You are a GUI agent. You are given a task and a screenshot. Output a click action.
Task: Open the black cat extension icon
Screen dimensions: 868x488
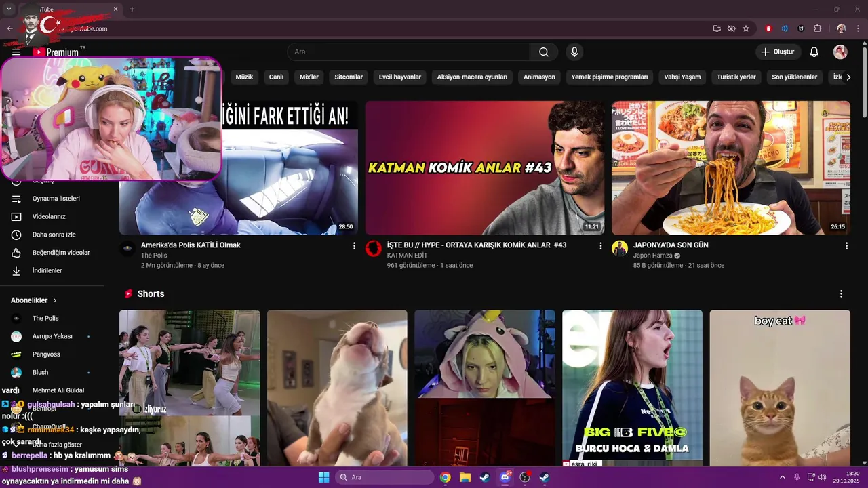pyautogui.click(x=801, y=28)
